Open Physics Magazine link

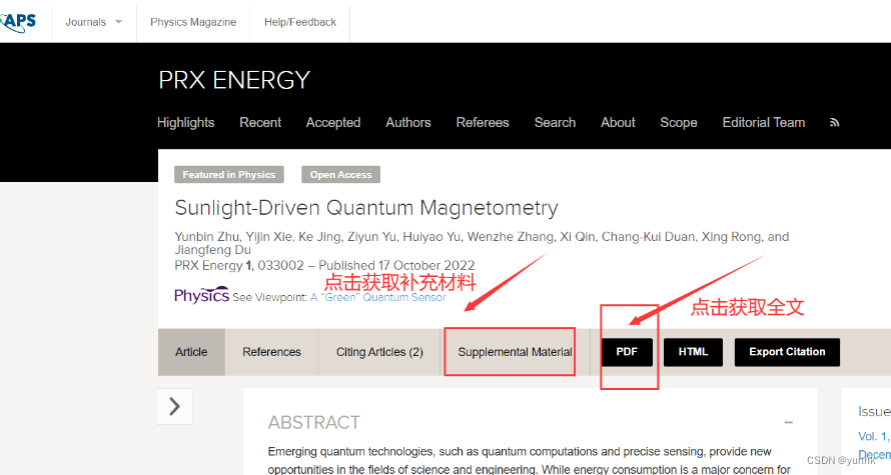point(193,22)
